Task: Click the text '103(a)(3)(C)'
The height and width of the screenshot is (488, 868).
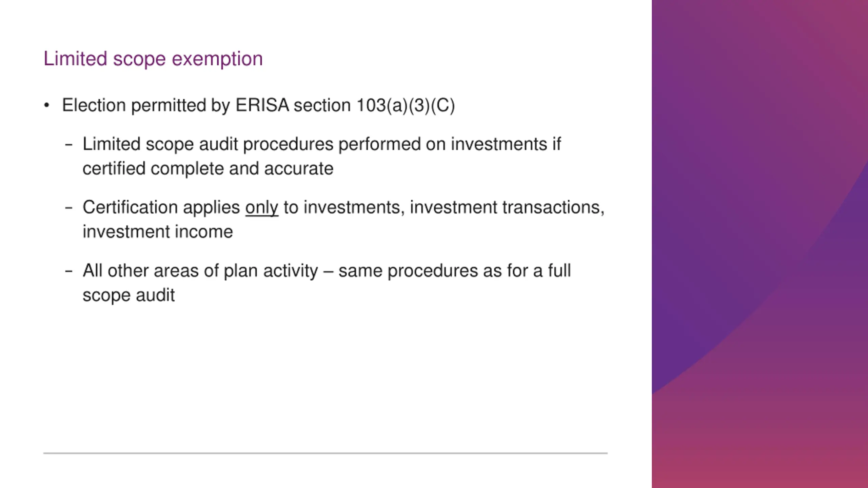Action: 406,105
